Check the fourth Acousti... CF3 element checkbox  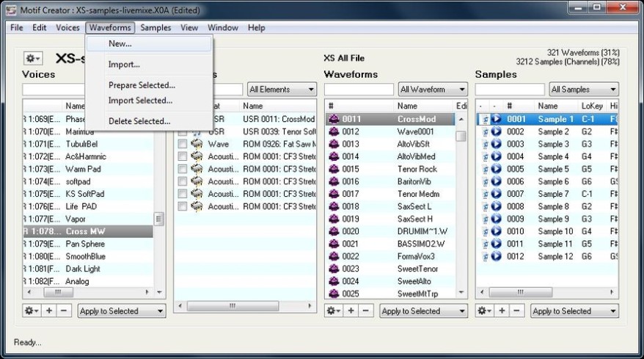click(x=183, y=194)
